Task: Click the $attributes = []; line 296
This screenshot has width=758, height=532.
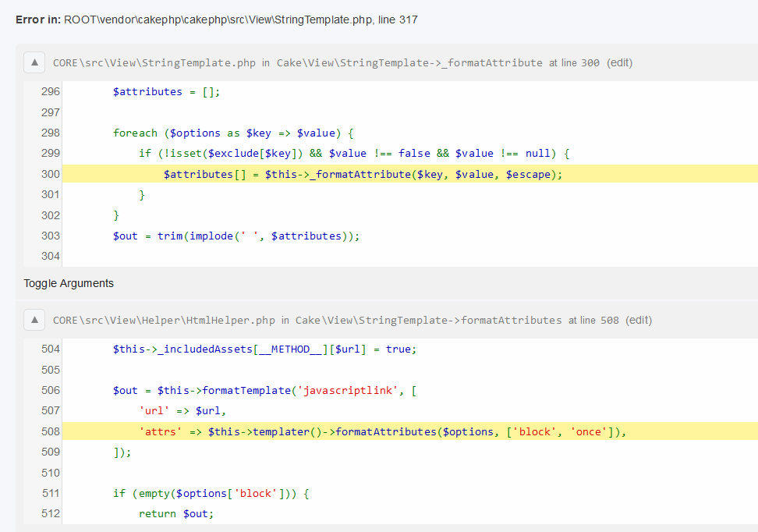Action: (166, 92)
